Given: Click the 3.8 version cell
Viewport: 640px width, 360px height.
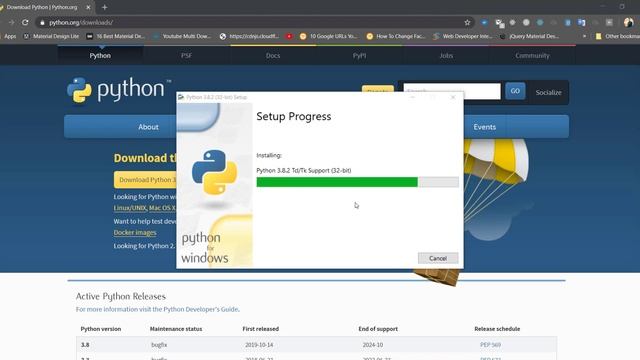Looking at the screenshot, I should pos(85,345).
